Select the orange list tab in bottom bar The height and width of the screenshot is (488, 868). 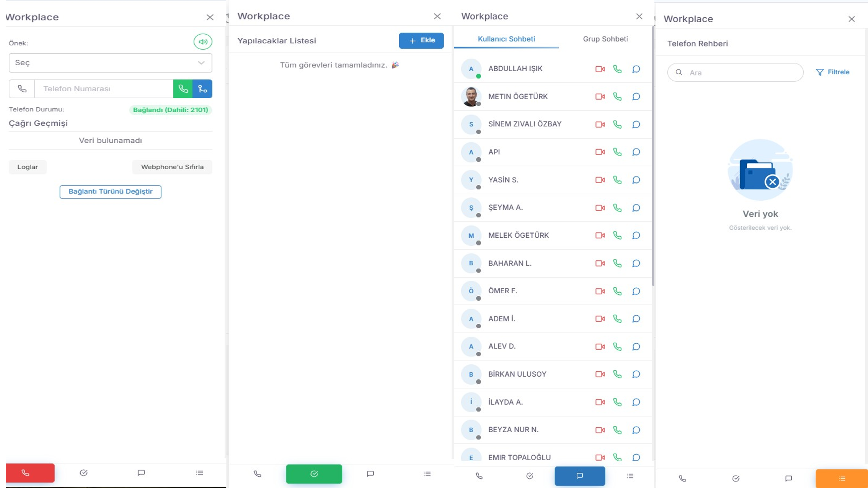842,479
